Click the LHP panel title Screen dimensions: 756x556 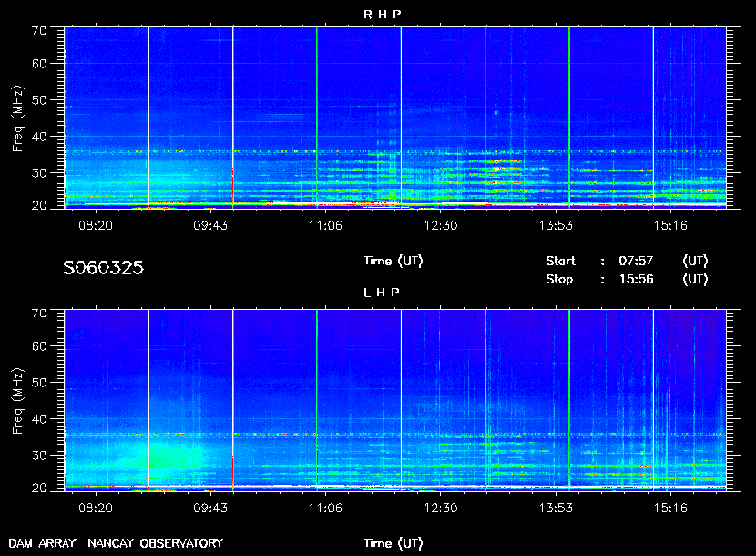tap(382, 293)
